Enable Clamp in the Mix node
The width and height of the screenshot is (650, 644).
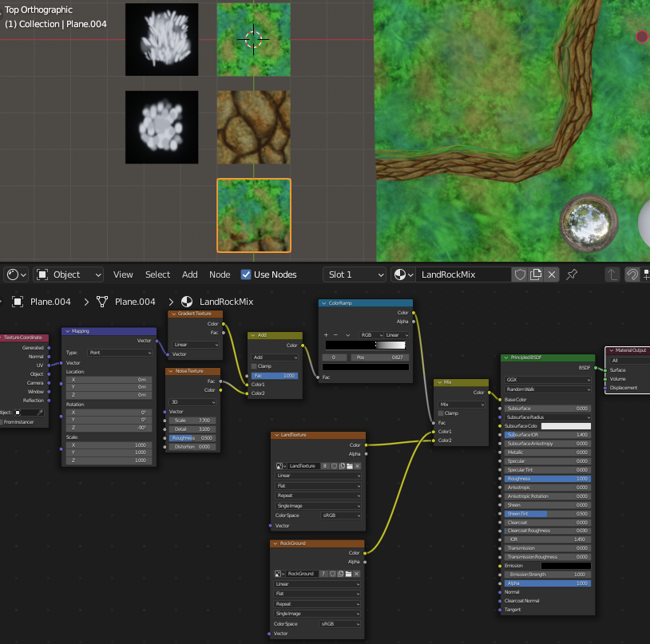tap(441, 413)
